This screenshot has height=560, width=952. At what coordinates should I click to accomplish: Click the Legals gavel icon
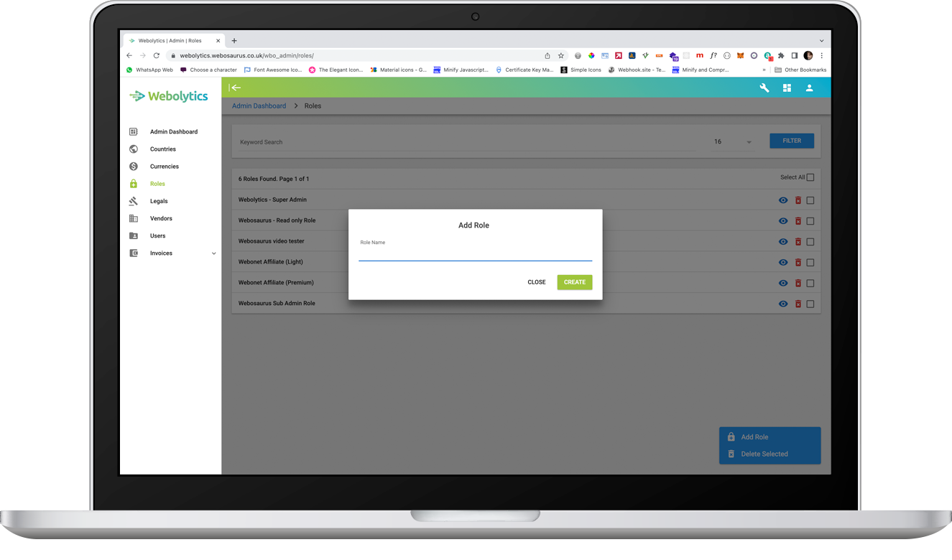point(133,201)
